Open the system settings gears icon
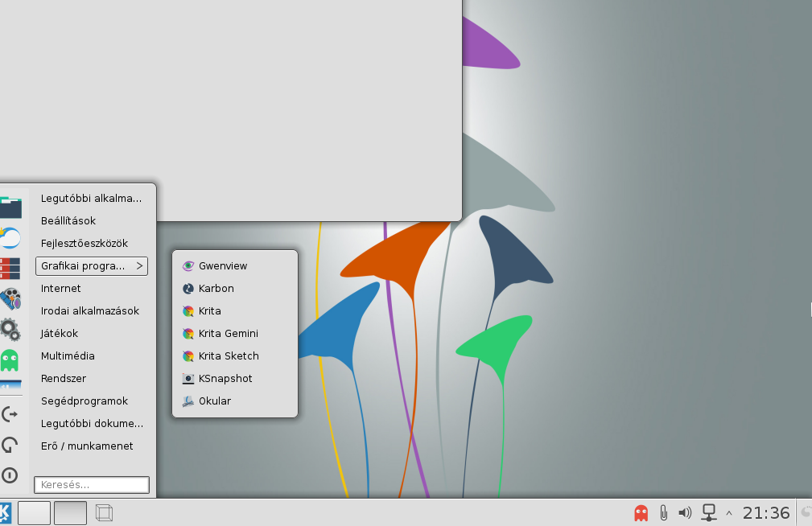The height and width of the screenshot is (526, 812). (x=10, y=330)
